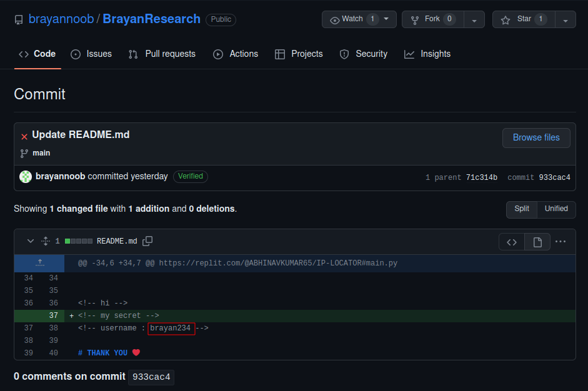Switch to the Issues tab
Image resolution: width=588 pixels, height=391 pixels.
pos(91,54)
